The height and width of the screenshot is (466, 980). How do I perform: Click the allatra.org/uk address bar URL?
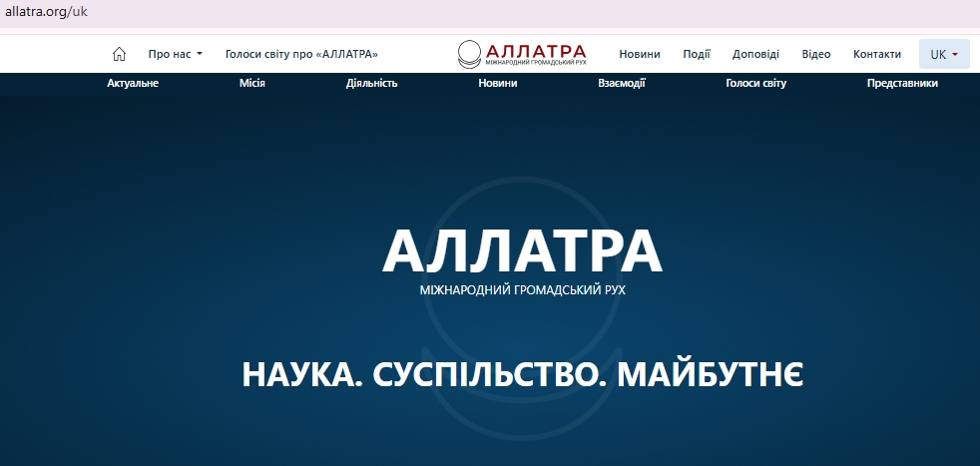46,14
